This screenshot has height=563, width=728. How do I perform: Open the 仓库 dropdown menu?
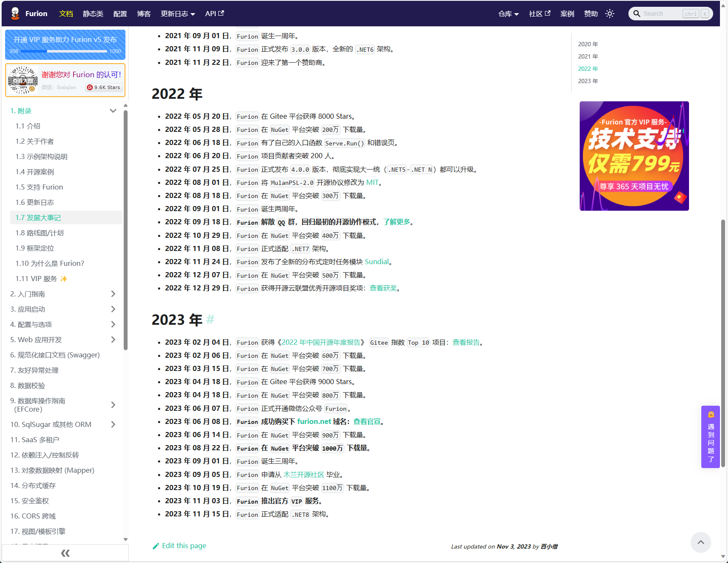coord(508,14)
